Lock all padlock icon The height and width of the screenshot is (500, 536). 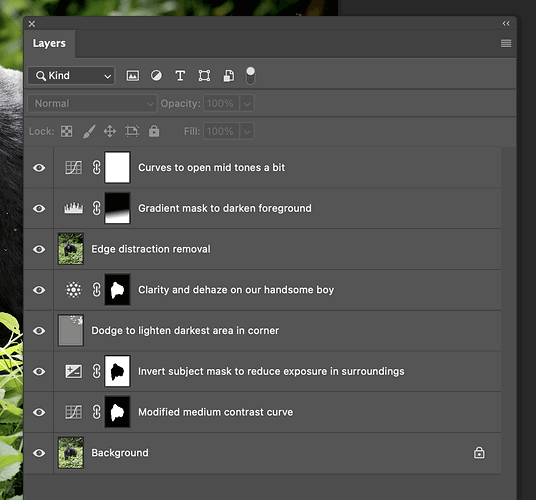pos(154,131)
